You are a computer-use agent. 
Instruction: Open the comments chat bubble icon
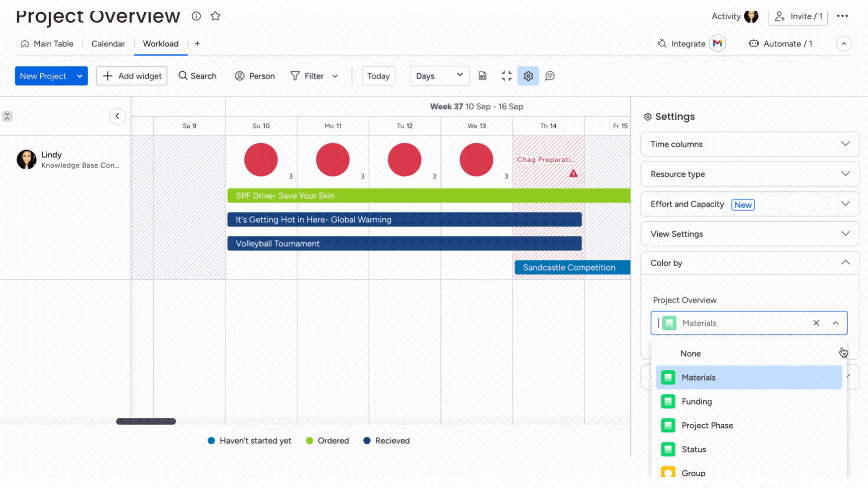coord(550,76)
